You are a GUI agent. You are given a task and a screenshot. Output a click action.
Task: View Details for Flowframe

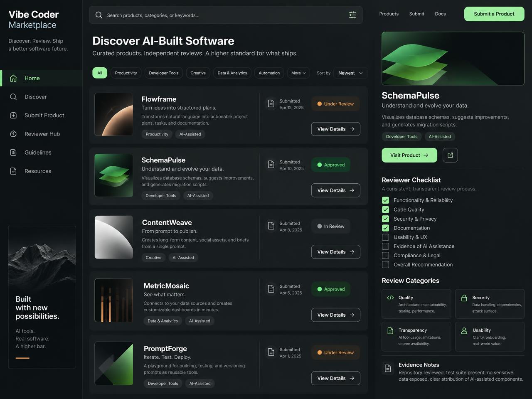[335, 129]
